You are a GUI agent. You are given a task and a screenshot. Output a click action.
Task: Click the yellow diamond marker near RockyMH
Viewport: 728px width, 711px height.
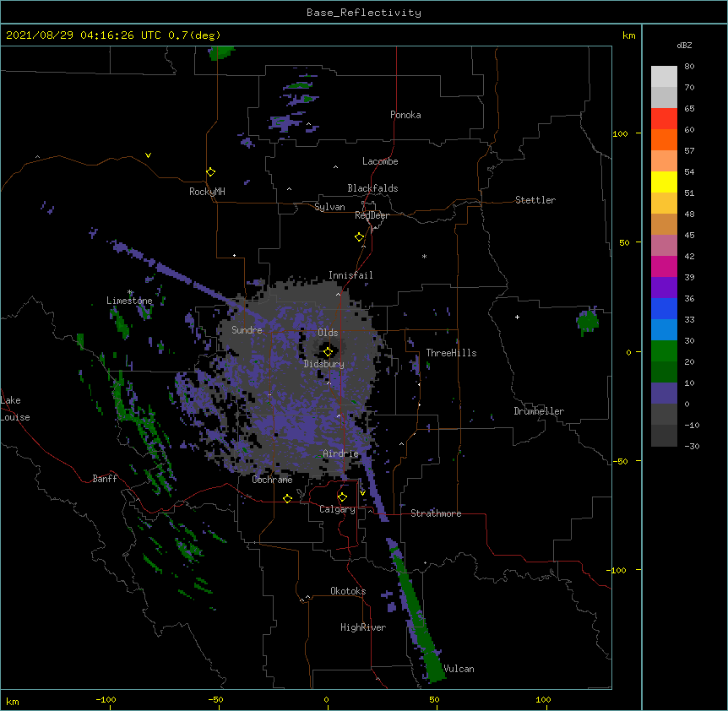211,172
